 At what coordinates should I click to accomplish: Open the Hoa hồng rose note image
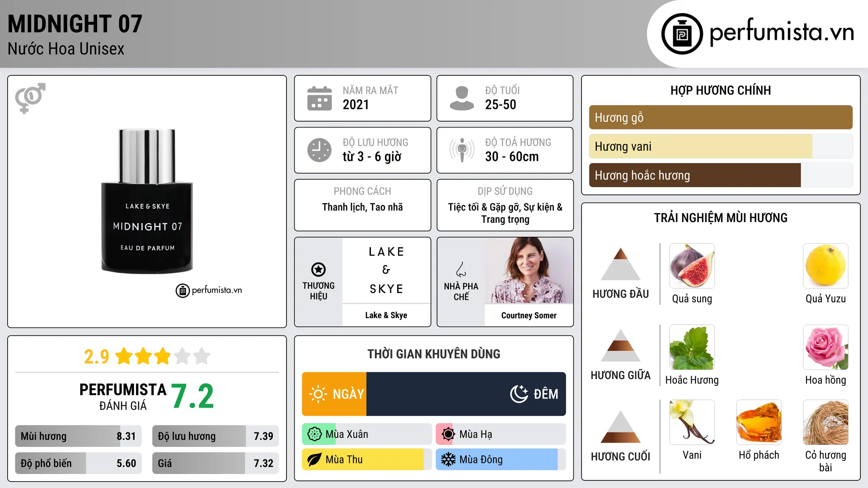[826, 347]
